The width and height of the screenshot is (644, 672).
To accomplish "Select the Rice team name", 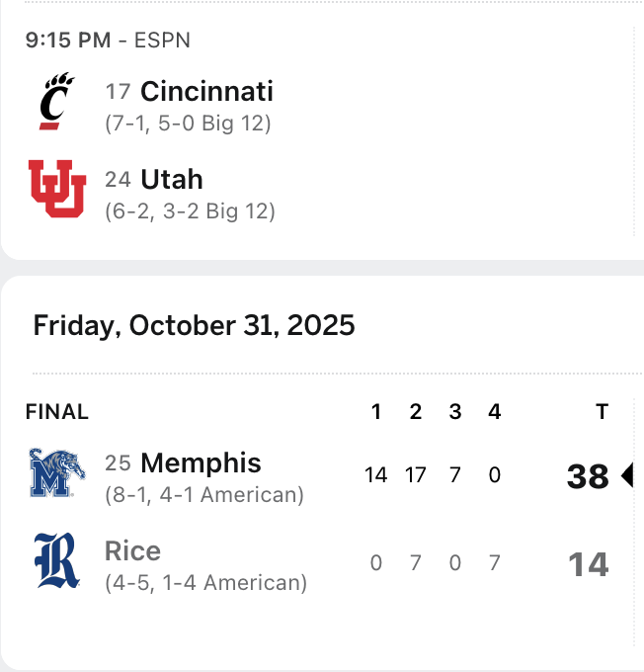I will pyautogui.click(x=132, y=550).
